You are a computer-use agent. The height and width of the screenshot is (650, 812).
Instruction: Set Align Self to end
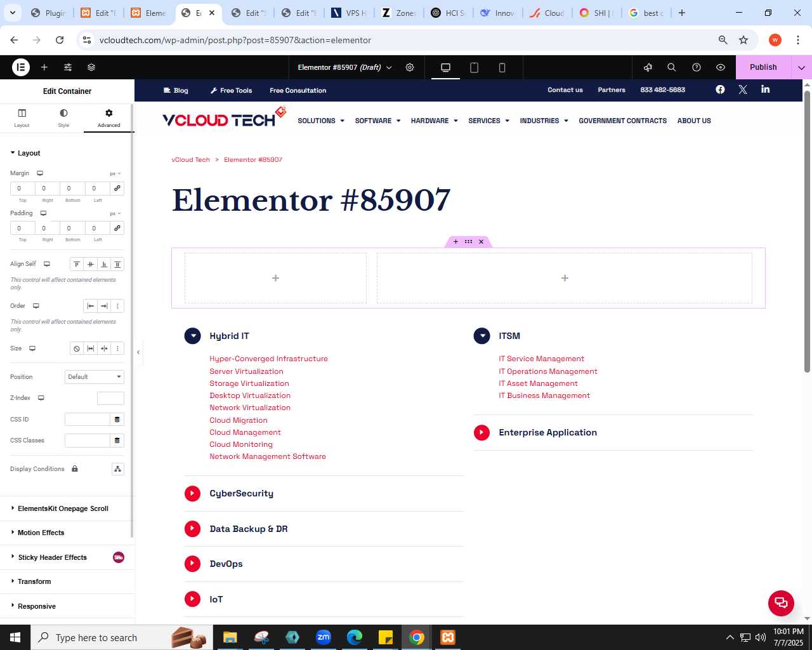click(104, 264)
